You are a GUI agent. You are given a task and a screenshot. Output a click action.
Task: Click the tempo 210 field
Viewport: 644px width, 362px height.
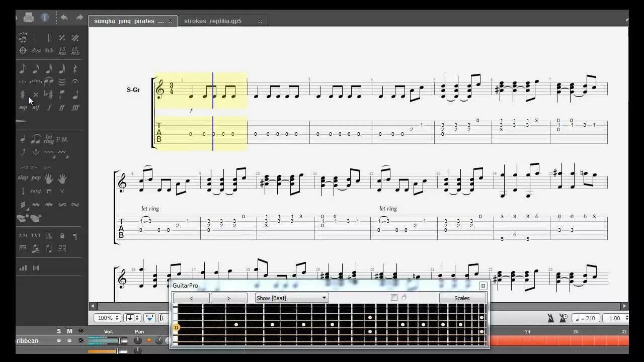tap(586, 318)
